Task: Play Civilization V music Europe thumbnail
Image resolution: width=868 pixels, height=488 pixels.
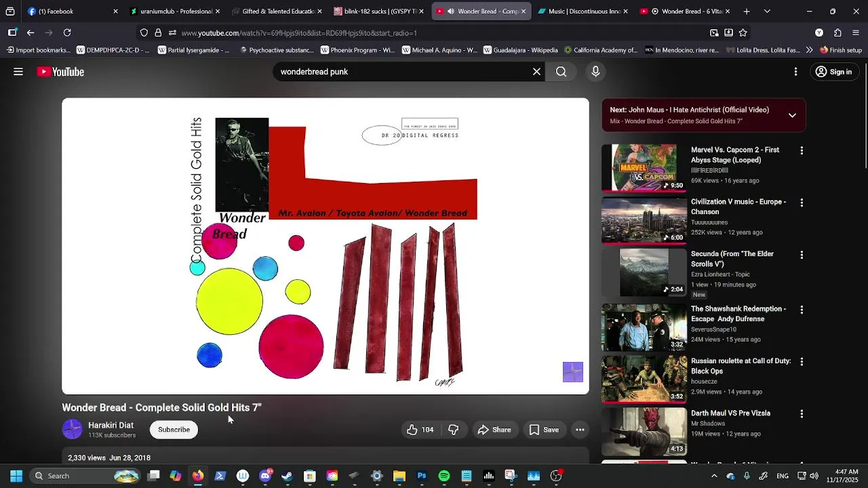Action: (x=644, y=220)
